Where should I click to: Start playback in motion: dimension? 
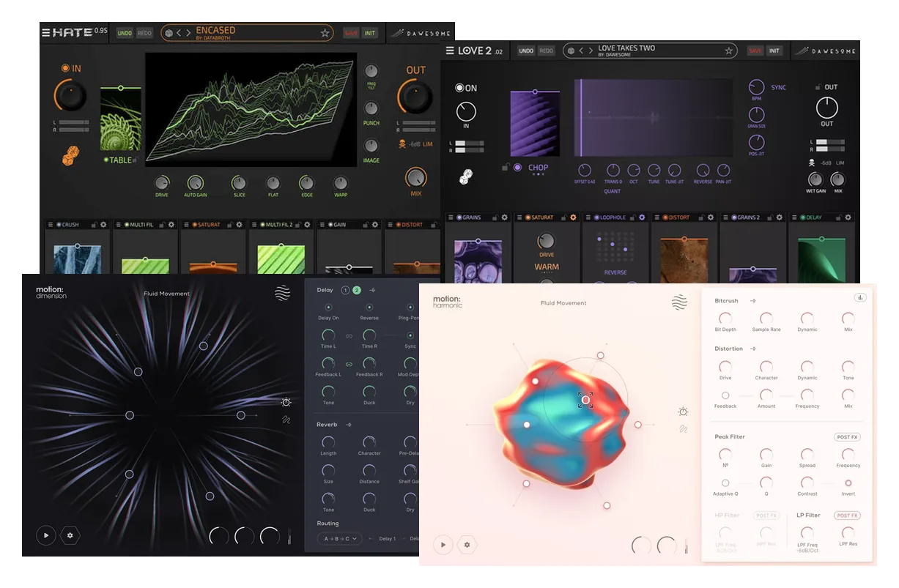click(45, 535)
